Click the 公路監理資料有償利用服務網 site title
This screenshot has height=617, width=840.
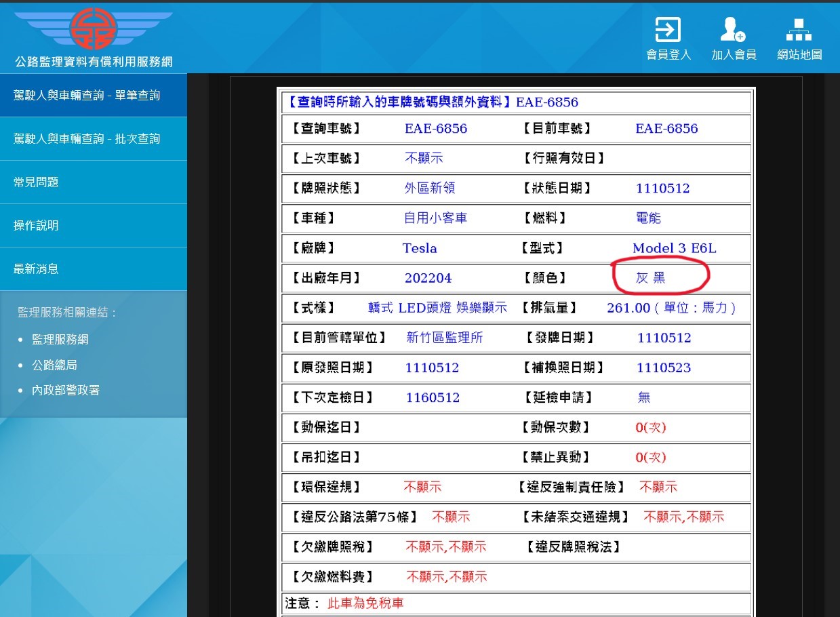coord(94,62)
